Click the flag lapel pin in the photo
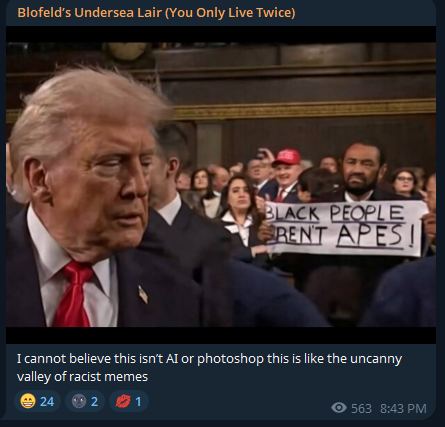The width and height of the screenshot is (445, 427). 143,294
